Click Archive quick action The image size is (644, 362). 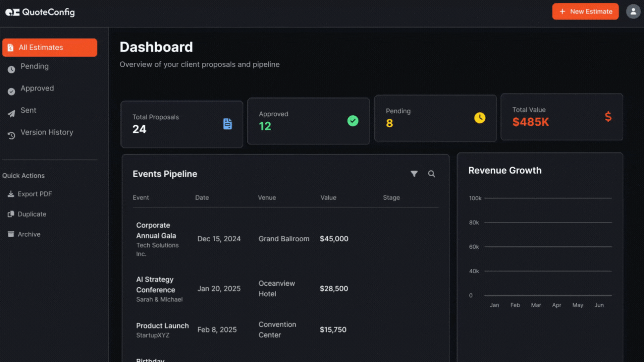[x=29, y=234]
